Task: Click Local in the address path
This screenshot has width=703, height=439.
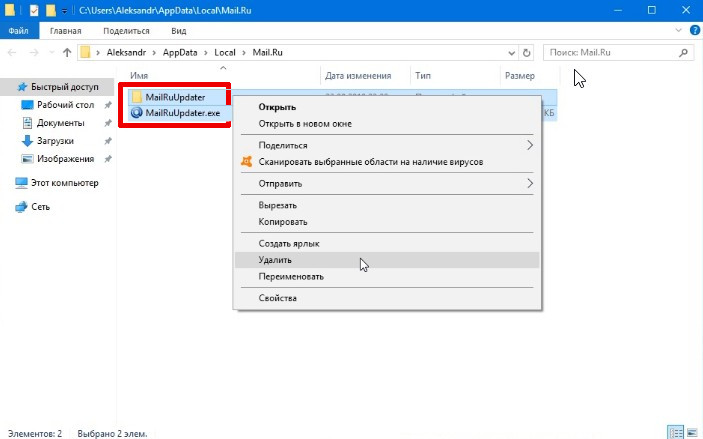Action: pos(225,52)
